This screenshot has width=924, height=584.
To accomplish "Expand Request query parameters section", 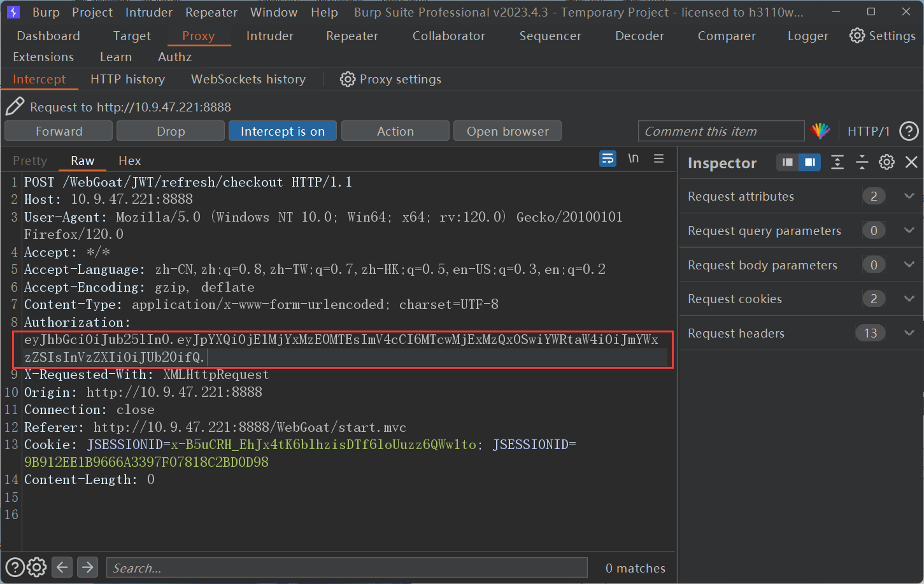I will (801, 231).
